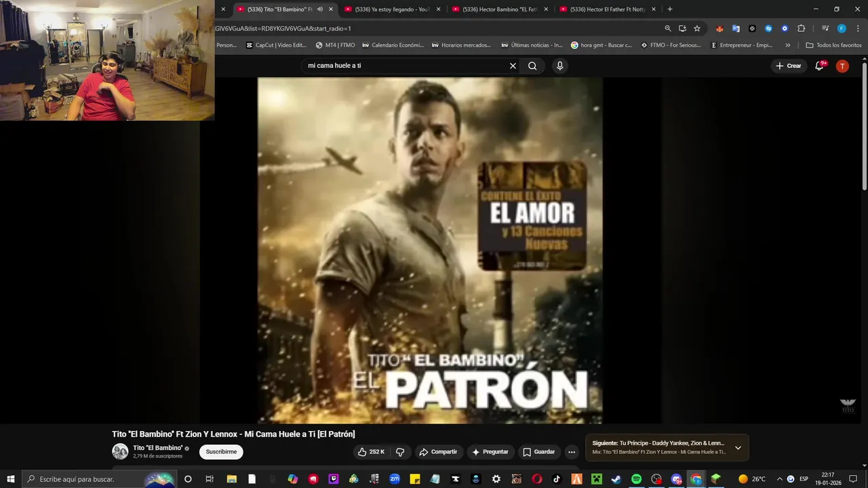Open the Windows Start menu
868x488 pixels.
click(10, 479)
